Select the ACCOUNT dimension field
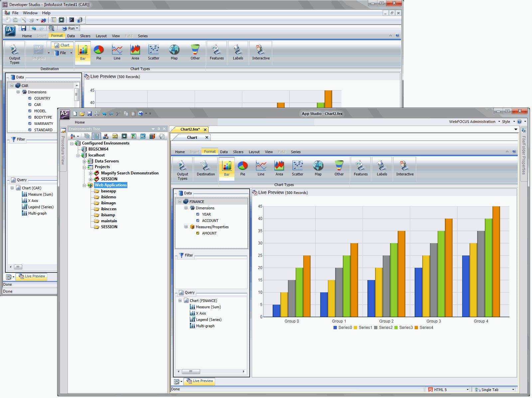This screenshot has width=532, height=398. tap(210, 221)
